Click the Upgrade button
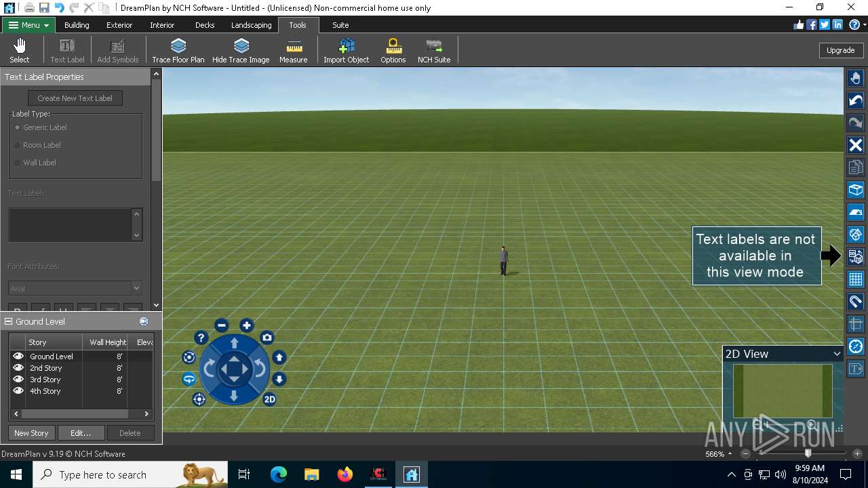 840,50
